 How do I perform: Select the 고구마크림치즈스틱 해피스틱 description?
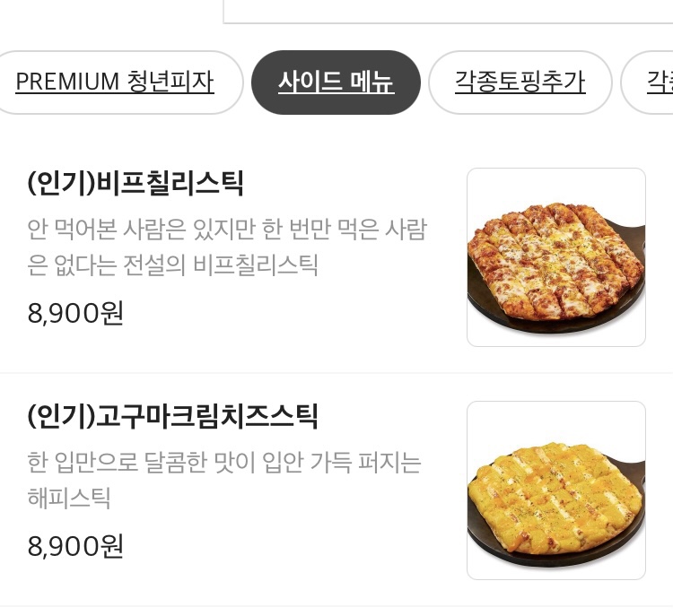pyautogui.click(x=224, y=480)
